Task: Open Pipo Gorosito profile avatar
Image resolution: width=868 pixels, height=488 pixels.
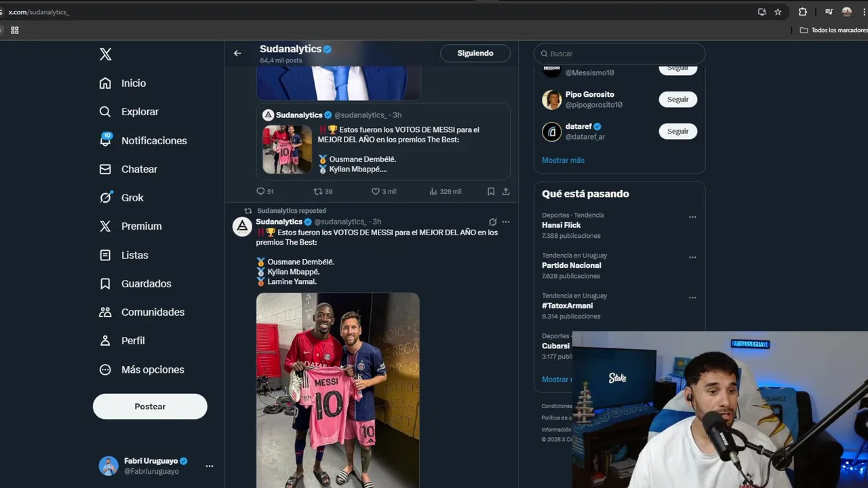Action: [x=552, y=100]
